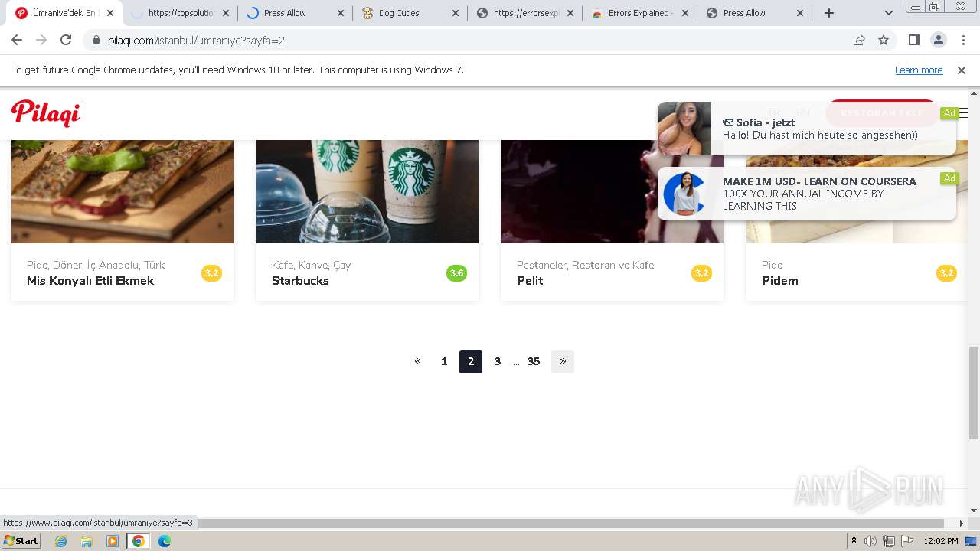
Task: Click Pidem 3.2 rating badge
Action: pyautogui.click(x=946, y=273)
